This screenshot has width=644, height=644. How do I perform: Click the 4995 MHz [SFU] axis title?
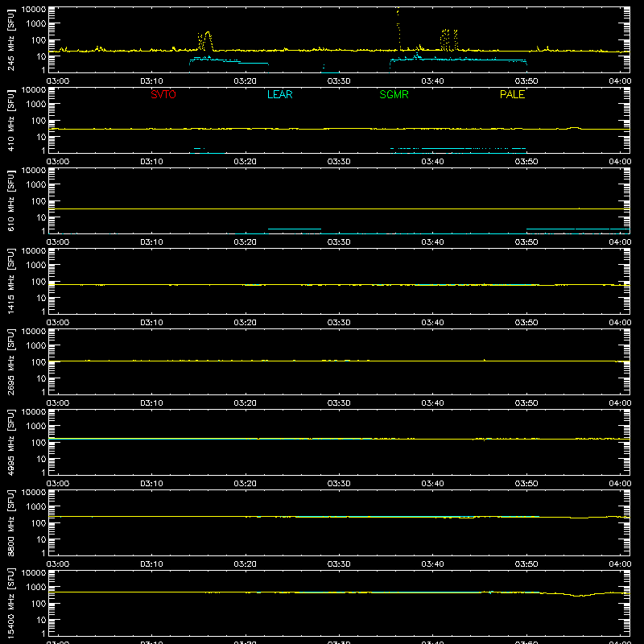coord(10,442)
